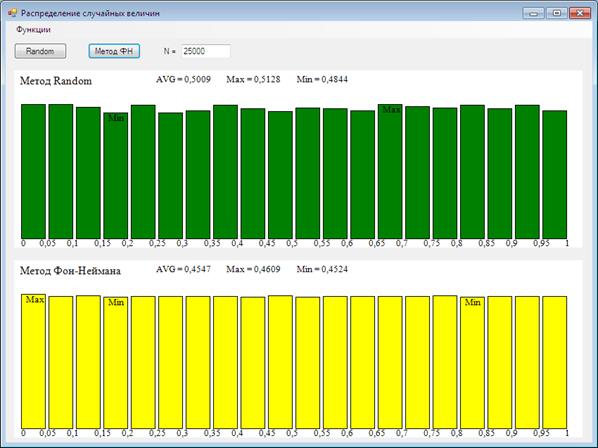
Task: Minimize the window
Action: [534, 13]
